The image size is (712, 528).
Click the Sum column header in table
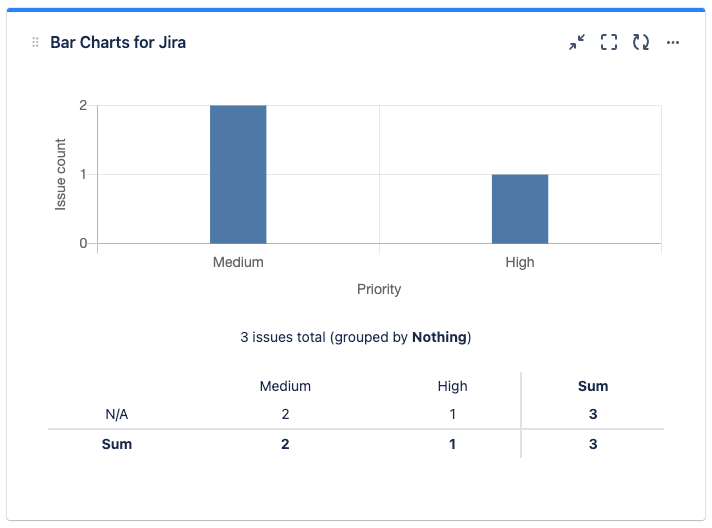(x=593, y=386)
